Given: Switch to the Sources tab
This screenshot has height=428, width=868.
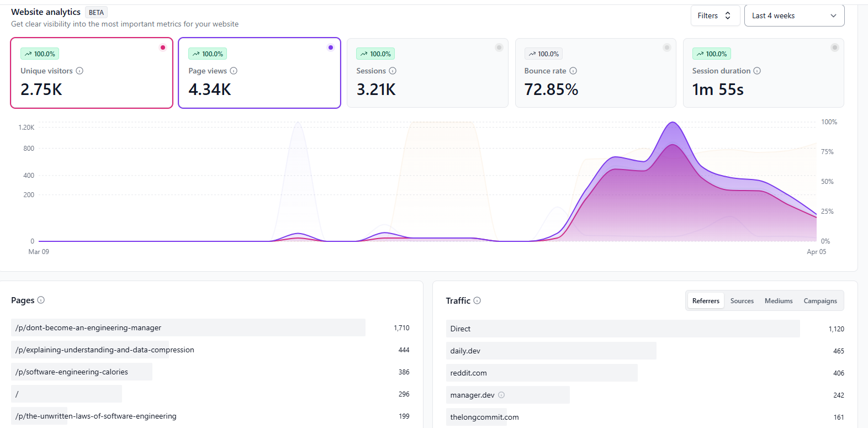Looking at the screenshot, I should (x=742, y=301).
